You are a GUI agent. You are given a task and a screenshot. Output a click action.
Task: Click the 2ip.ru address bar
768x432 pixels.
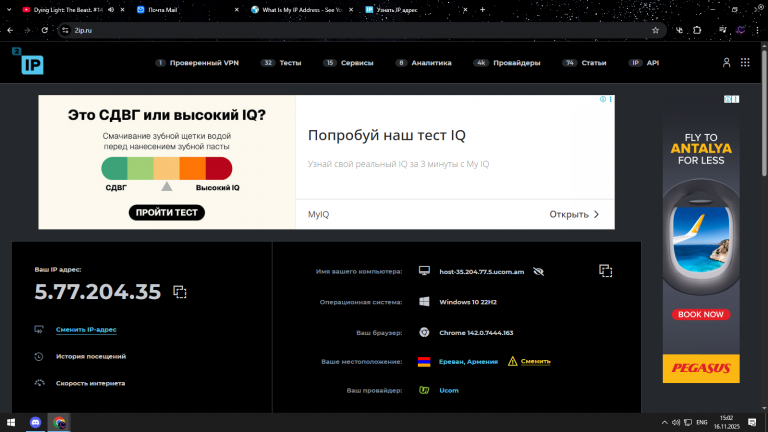362,30
